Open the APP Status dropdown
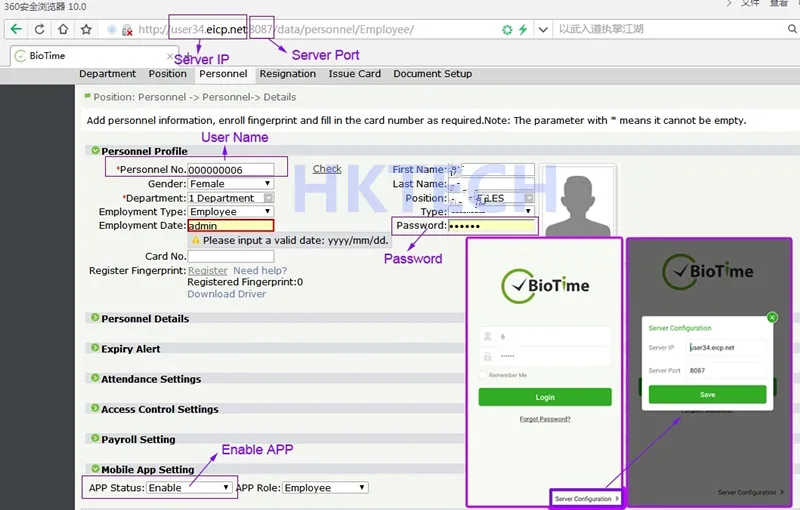 coord(189,488)
